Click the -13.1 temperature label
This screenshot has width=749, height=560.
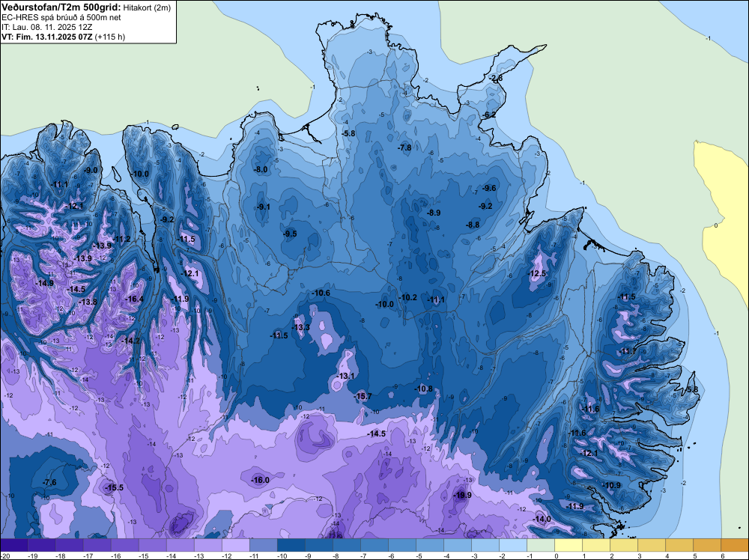[345, 376]
